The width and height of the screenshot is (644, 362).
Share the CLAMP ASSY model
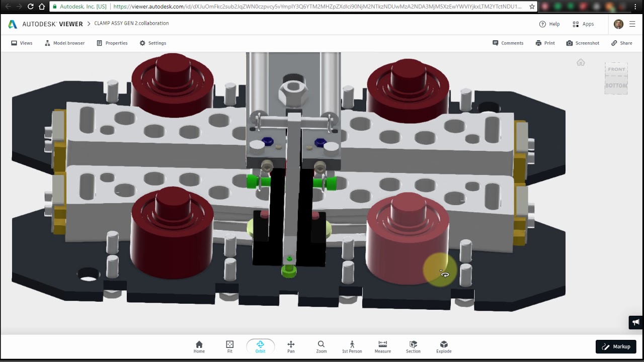[x=621, y=43]
